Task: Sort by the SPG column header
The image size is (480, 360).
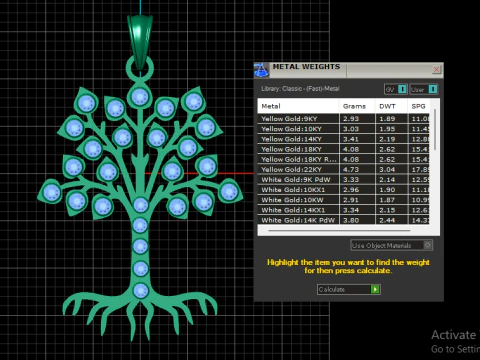Action: pos(419,106)
